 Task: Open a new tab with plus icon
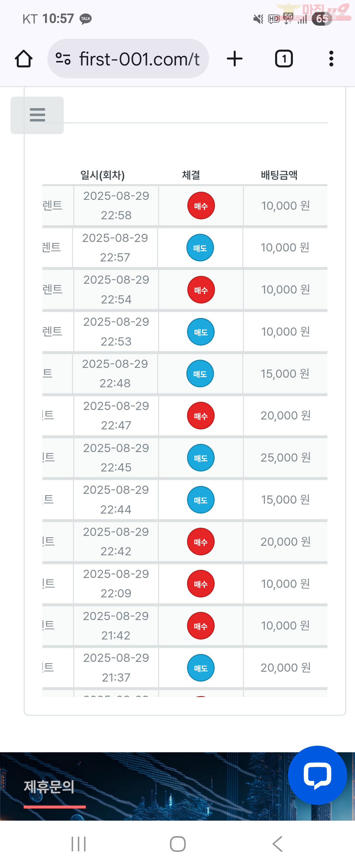point(235,59)
